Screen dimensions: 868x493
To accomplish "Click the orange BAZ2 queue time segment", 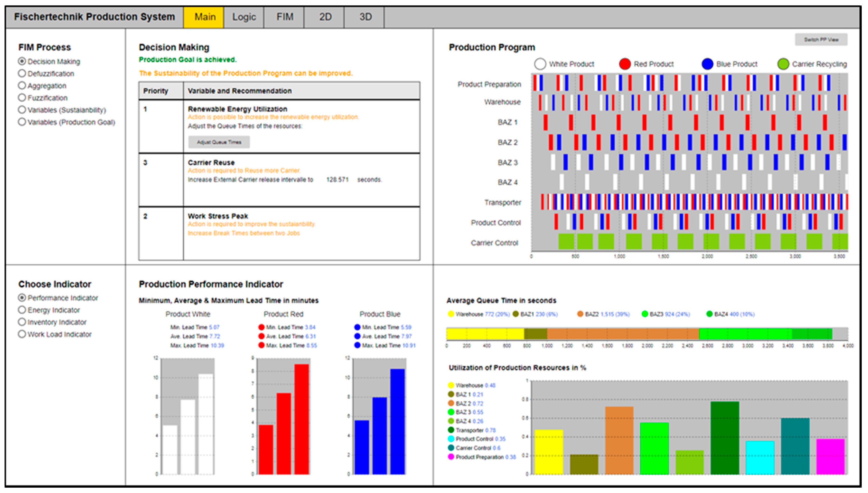I will point(623,334).
